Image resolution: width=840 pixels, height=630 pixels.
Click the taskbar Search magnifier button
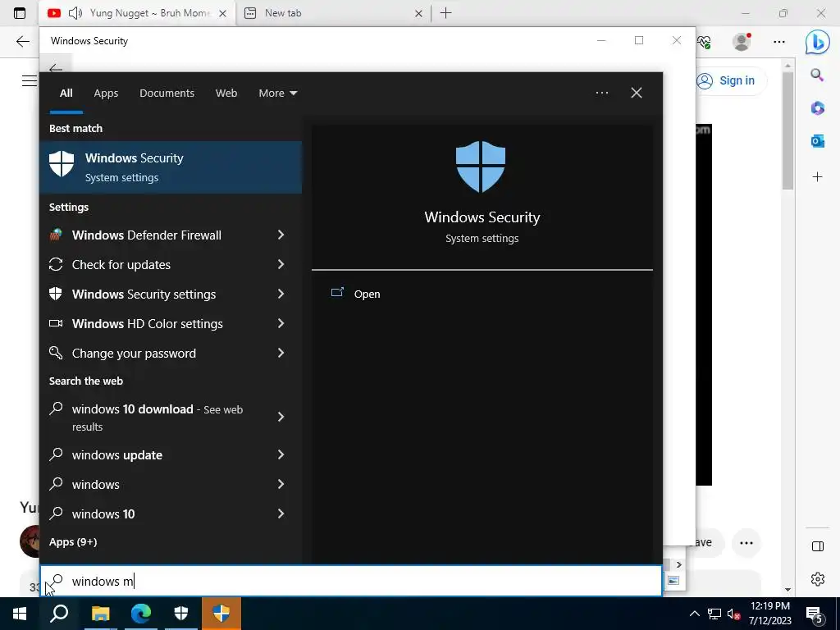[x=59, y=614]
